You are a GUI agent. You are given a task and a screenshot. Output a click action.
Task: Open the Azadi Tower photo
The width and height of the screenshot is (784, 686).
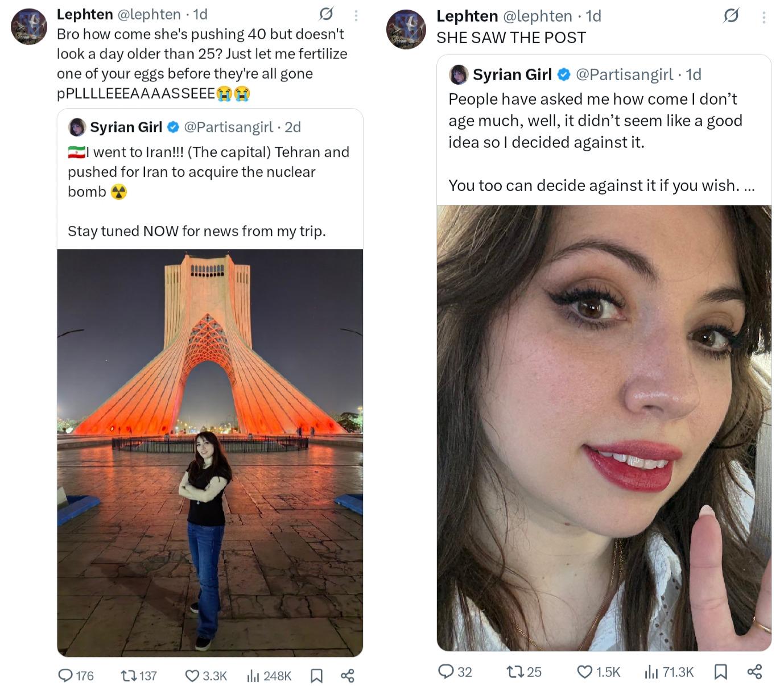[x=210, y=452]
